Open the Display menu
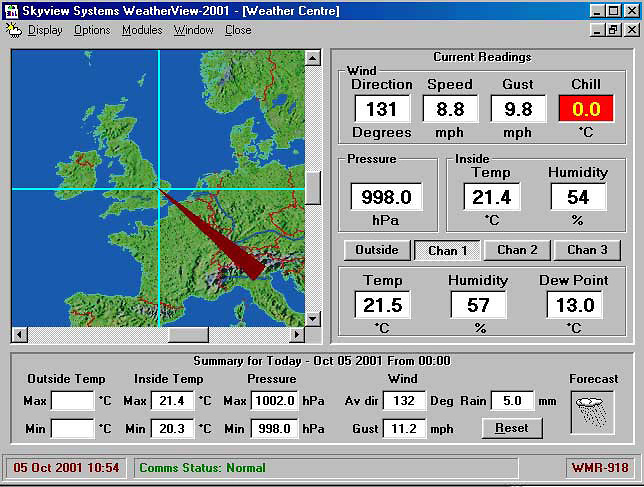The image size is (644, 487). pyautogui.click(x=45, y=30)
